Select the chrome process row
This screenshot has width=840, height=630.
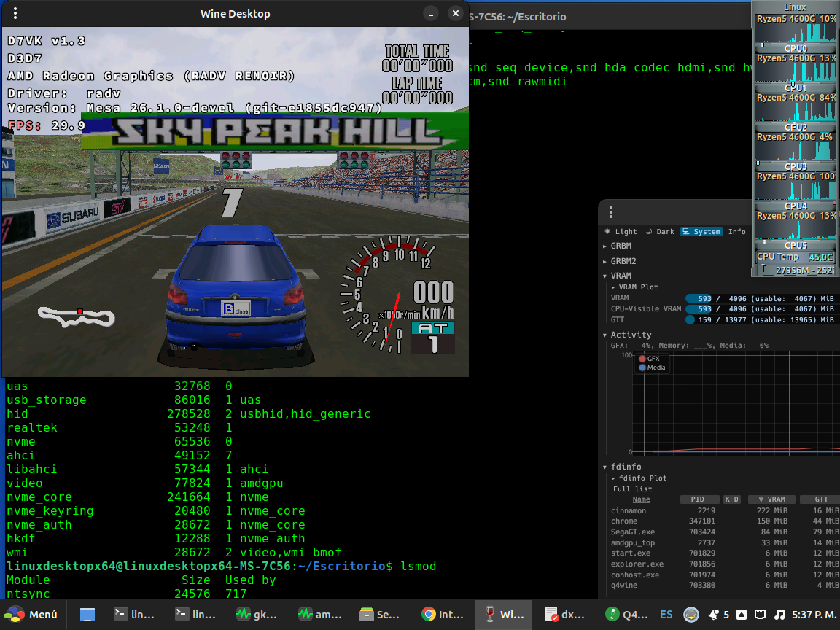point(725,521)
